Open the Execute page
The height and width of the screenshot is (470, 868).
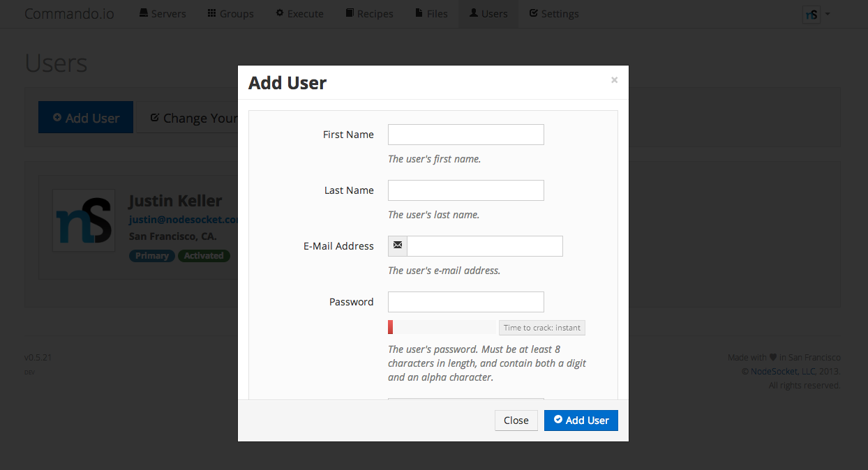299,14
